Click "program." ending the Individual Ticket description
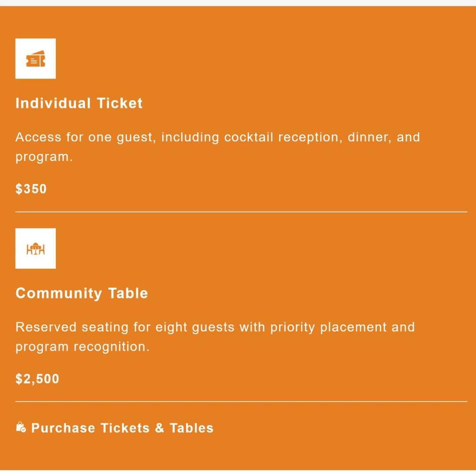Image resolution: width=476 pixels, height=476 pixels. coord(44,157)
